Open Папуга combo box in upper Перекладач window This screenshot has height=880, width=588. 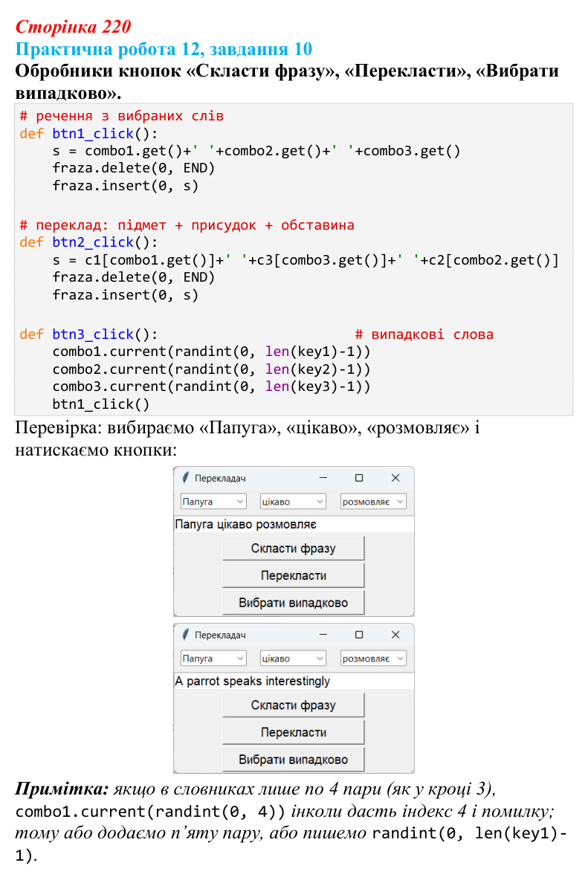(213, 502)
